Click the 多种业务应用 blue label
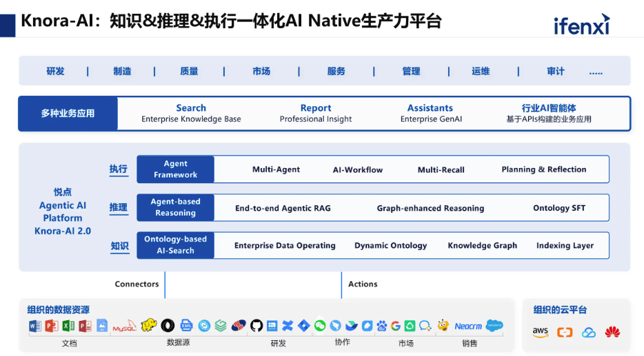Screen dimensions: 644x356 click(x=68, y=114)
